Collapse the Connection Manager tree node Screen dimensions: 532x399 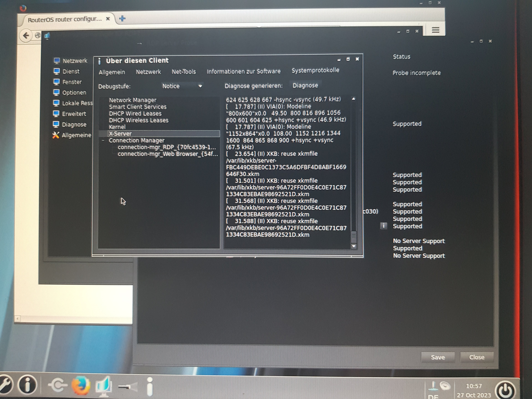click(x=103, y=140)
